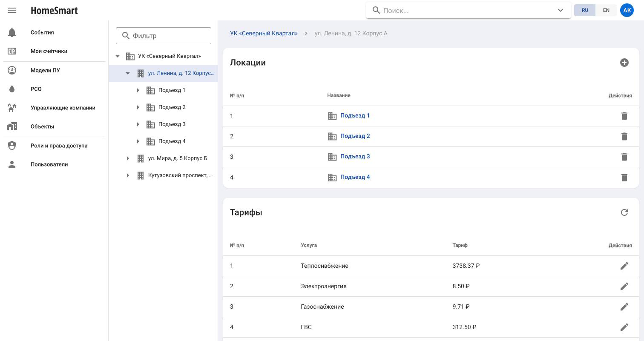Screen dimensions: 644x341
Task: Edit the Теплоснабжение tariff with pencil icon
Action: pos(624,266)
